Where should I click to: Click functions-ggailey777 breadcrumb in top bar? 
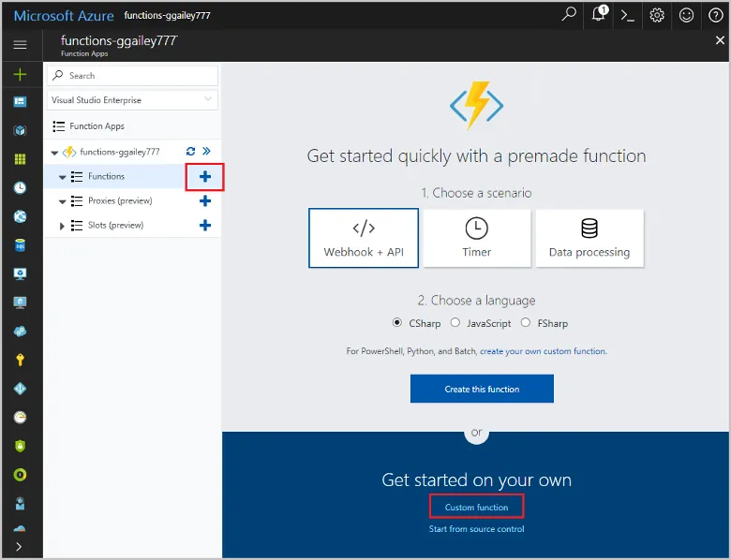click(x=168, y=15)
